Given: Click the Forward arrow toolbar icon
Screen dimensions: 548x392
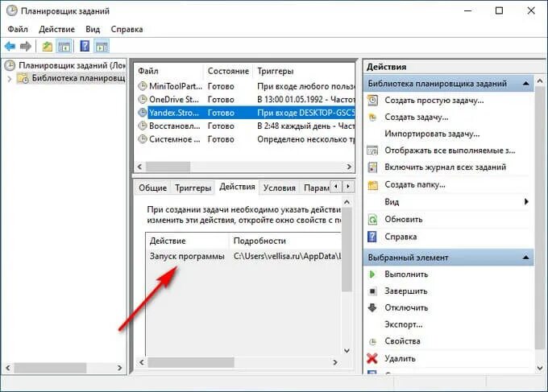Looking at the screenshot, I should (26, 46).
